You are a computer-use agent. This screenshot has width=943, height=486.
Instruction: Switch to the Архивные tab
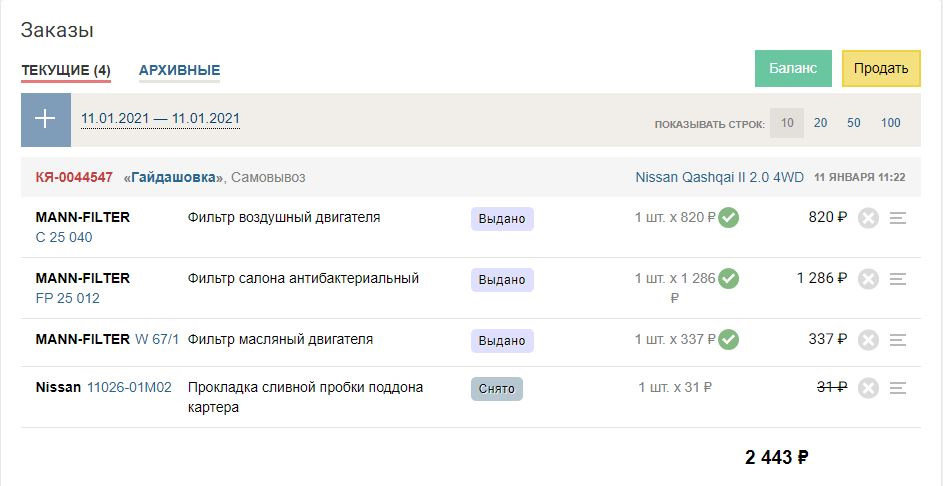point(179,70)
